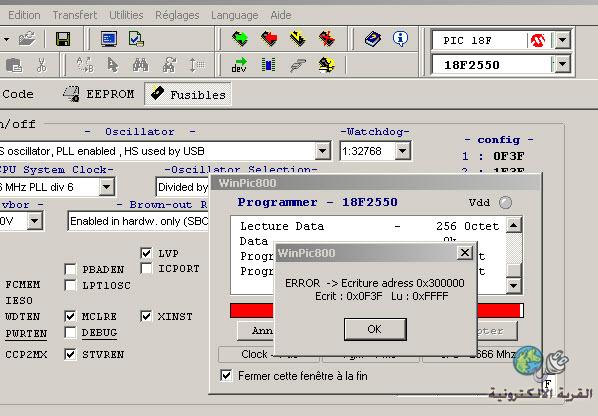Image resolution: width=598 pixels, height=416 pixels.
Task: Switch to the Fusibles tab
Action: (188, 94)
